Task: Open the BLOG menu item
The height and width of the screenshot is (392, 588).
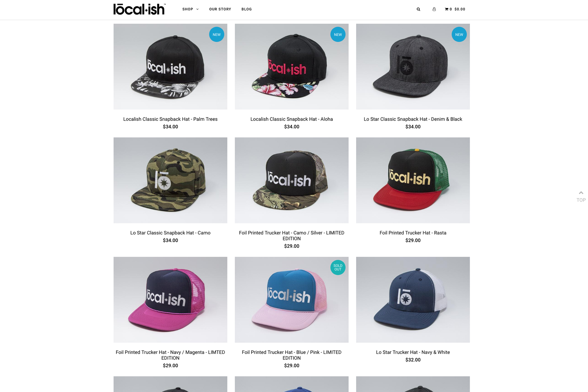Action: tap(247, 9)
